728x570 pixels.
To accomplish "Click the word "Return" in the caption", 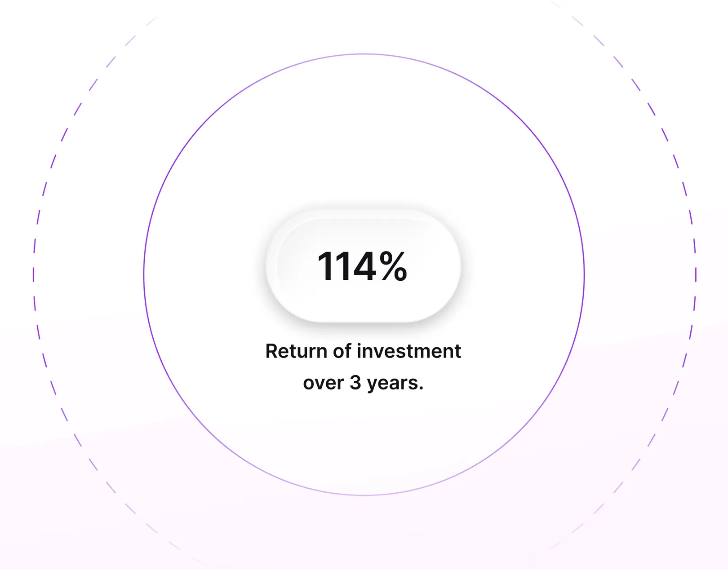I will (296, 351).
